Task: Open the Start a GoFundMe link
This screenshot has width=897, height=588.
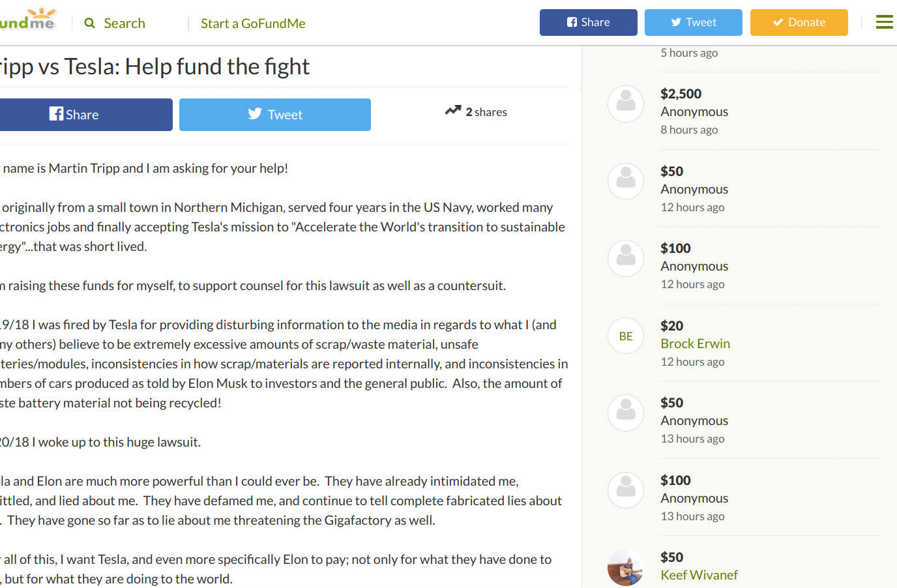Action: 253,23
